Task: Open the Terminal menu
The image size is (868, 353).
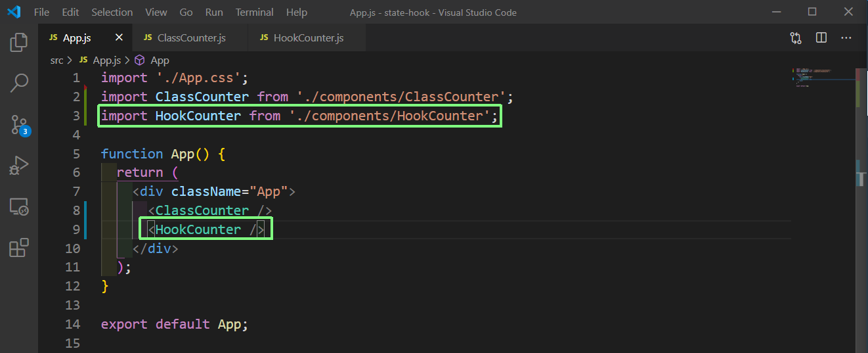Action: coord(255,12)
